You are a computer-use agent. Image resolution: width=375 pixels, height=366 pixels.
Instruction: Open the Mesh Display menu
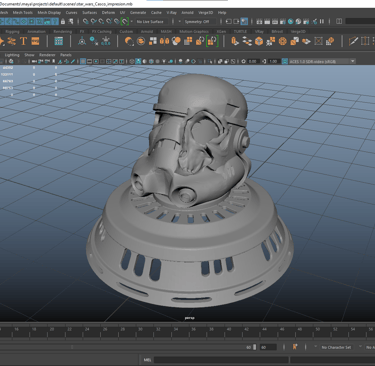point(49,12)
